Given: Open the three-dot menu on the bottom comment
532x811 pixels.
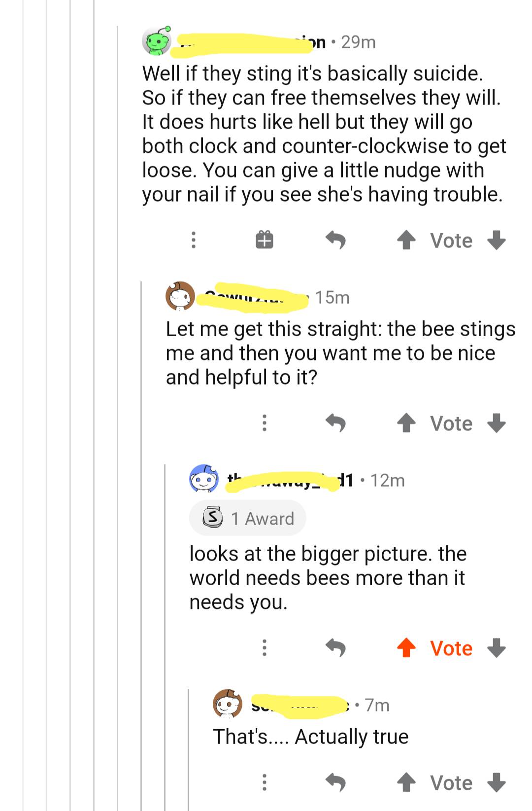Looking at the screenshot, I should pos(265,782).
